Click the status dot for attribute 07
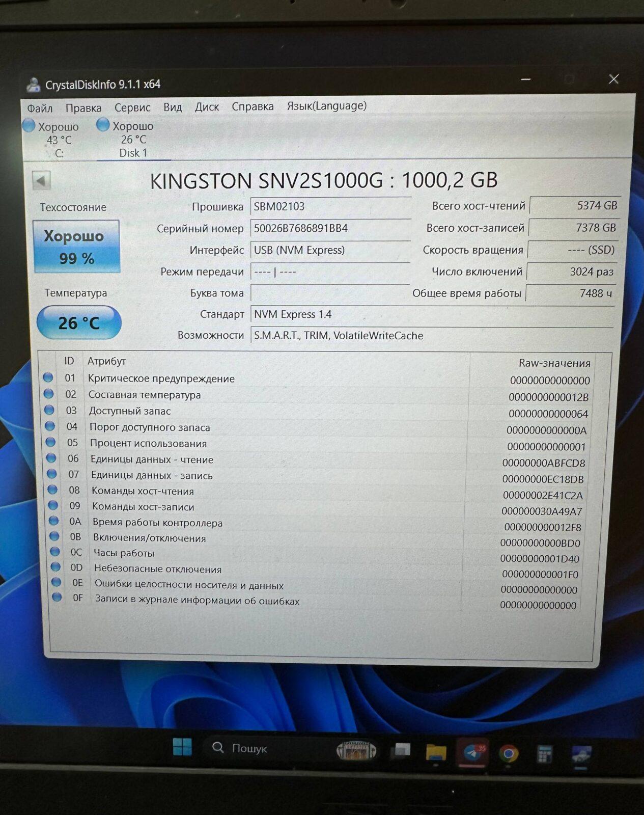 (x=52, y=474)
